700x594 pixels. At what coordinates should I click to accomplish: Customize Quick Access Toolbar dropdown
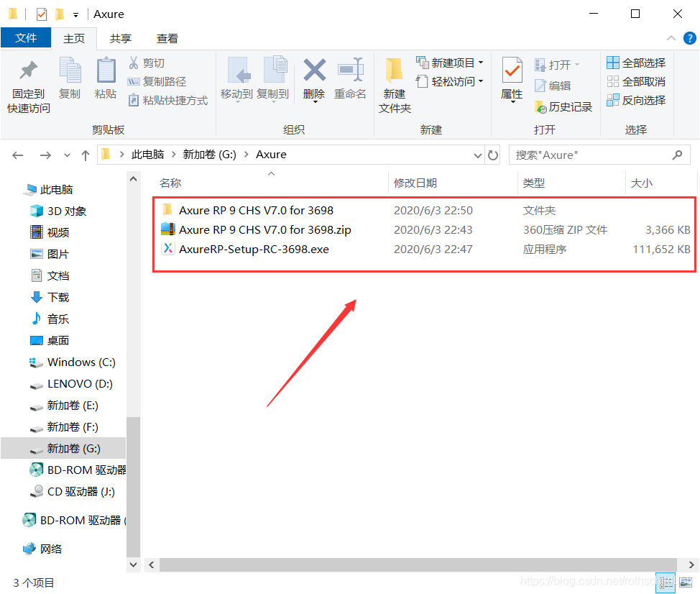click(76, 14)
